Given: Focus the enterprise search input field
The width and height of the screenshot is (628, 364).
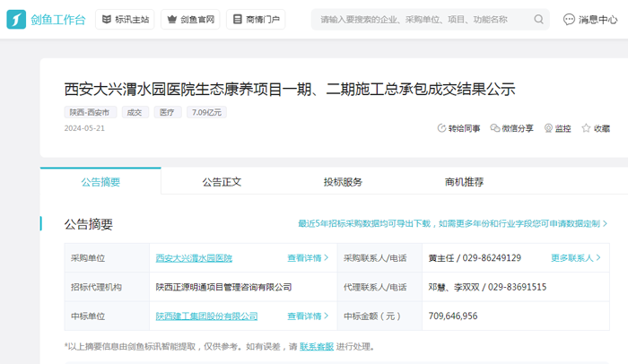Looking at the screenshot, I should [422, 19].
